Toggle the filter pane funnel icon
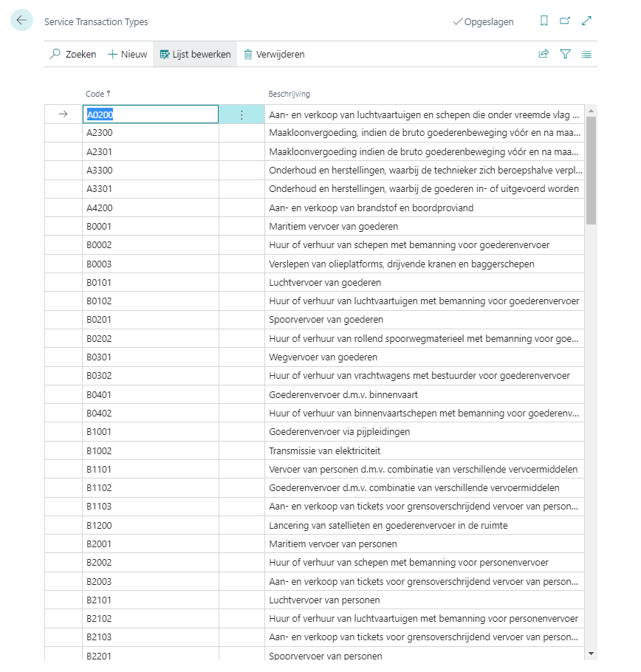 (x=565, y=54)
